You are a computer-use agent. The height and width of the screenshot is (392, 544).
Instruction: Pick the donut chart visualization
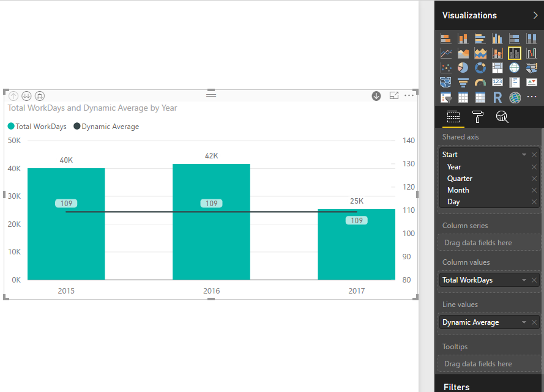click(480, 68)
